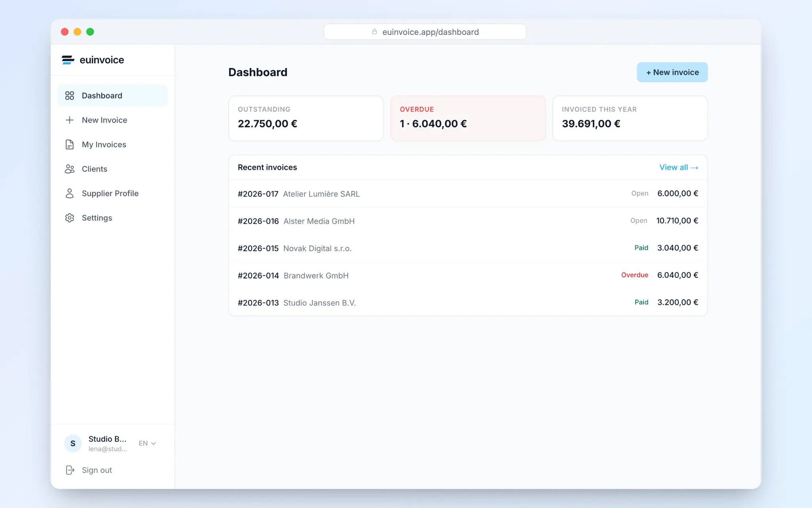Click Open status on Atelier Lumière row

(640, 193)
